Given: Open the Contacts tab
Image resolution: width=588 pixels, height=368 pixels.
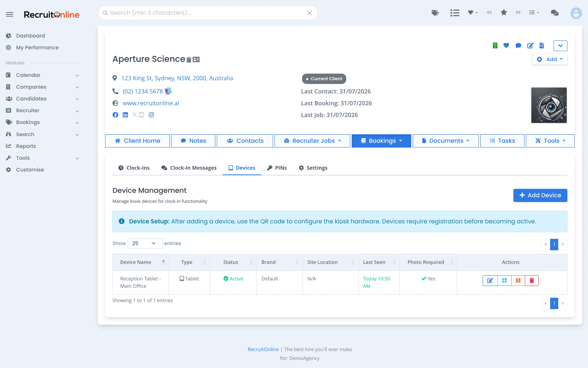Looking at the screenshot, I should click(x=245, y=141).
